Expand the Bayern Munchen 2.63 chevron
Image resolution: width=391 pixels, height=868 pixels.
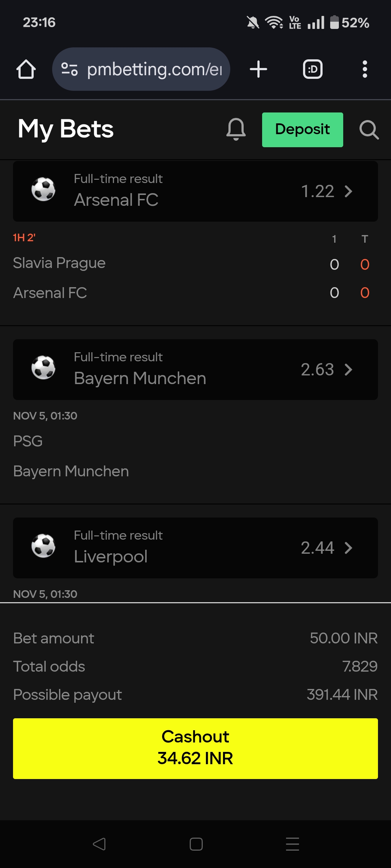point(348,370)
